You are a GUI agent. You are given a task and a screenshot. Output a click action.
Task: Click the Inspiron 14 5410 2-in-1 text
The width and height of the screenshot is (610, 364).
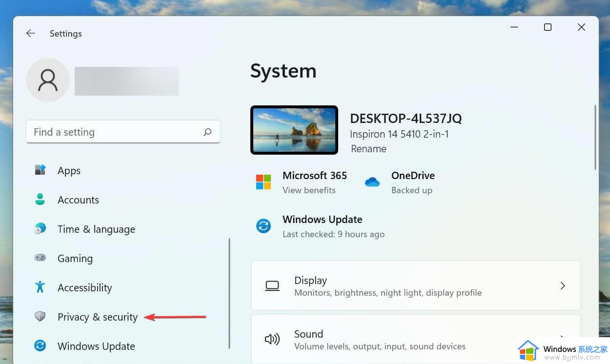coord(399,134)
